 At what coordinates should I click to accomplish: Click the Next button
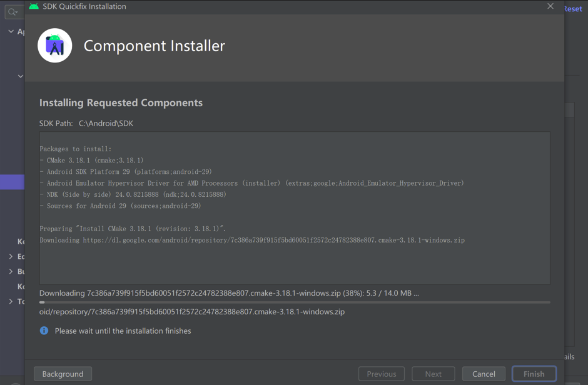click(433, 374)
